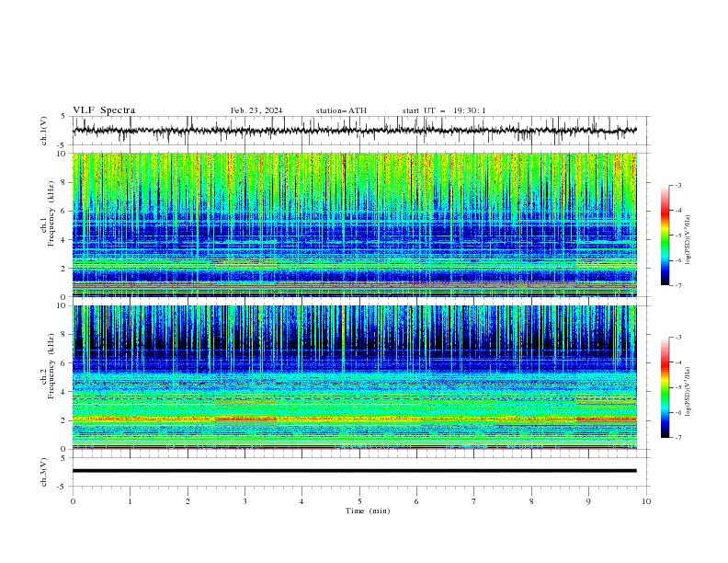Click the "-4" tick on ch.2 color bar

click(678, 362)
